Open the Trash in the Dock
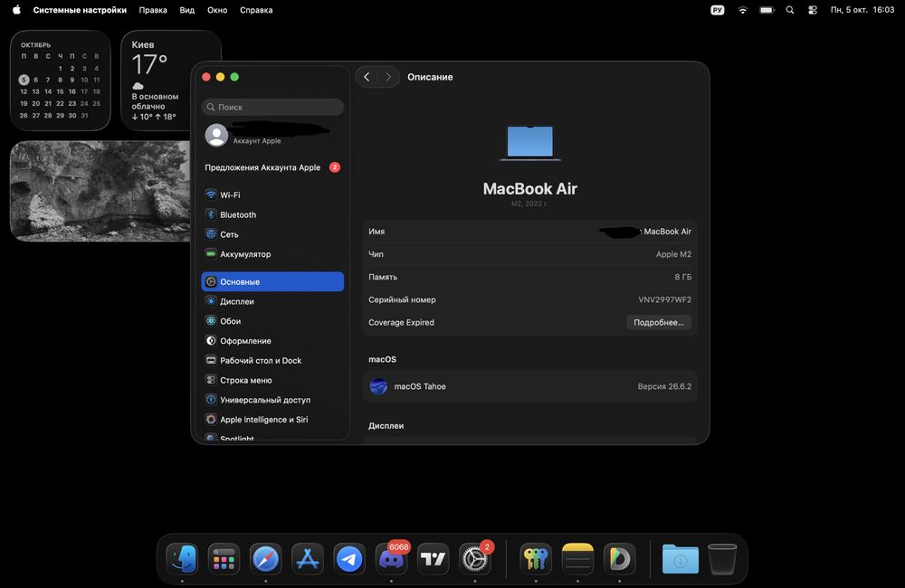The width and height of the screenshot is (905, 588). 722,558
